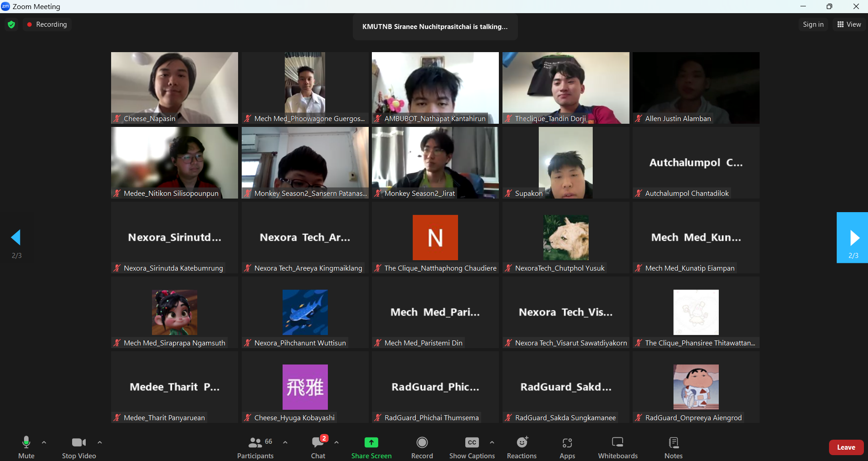This screenshot has width=868, height=461.
Task: Click Nexora_Pihchanunt Wuttisun's shark avatar
Action: point(305,312)
